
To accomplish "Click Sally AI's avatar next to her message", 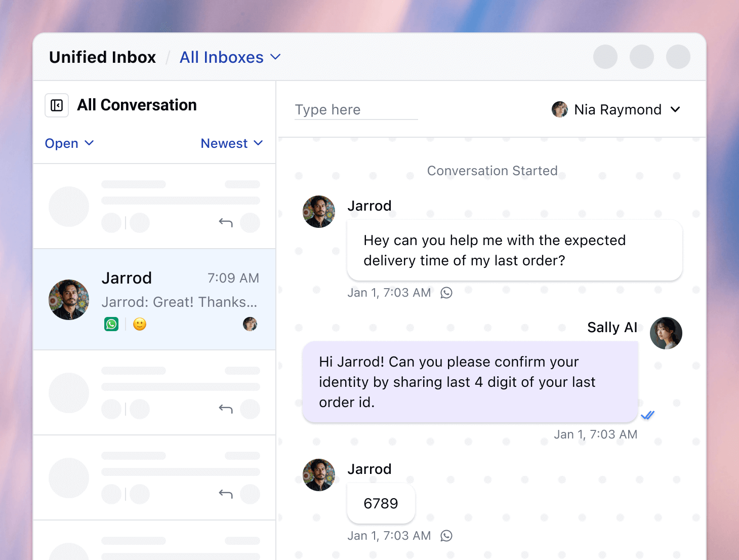I will point(666,333).
